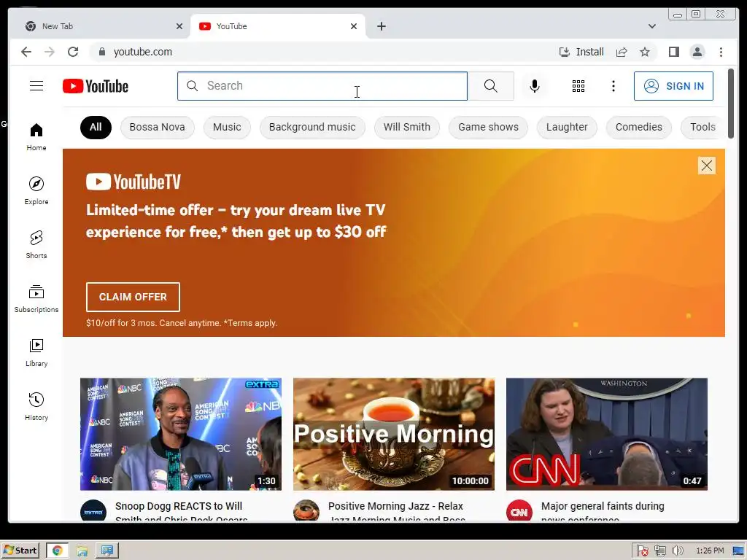View site info via lock icon

[101, 52]
